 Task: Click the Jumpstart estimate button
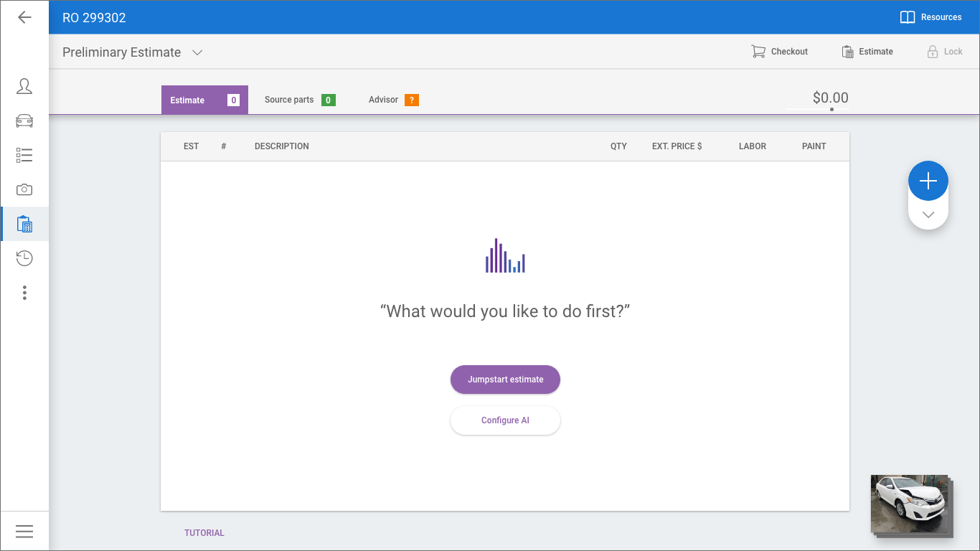505,380
